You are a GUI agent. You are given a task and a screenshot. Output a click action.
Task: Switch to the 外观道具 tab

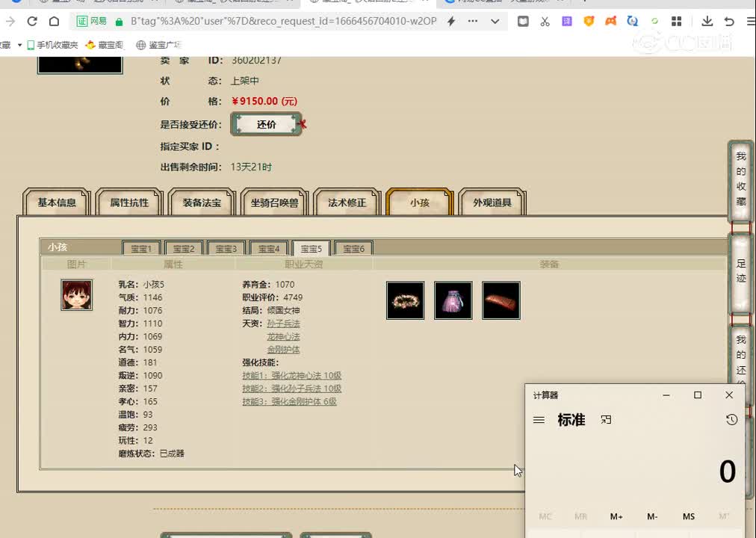(492, 202)
